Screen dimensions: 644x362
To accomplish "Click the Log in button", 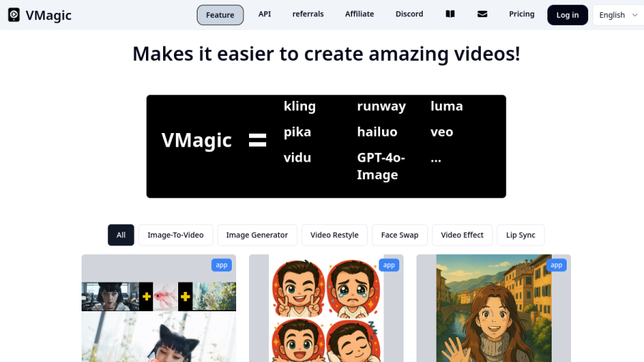I will 567,15.
